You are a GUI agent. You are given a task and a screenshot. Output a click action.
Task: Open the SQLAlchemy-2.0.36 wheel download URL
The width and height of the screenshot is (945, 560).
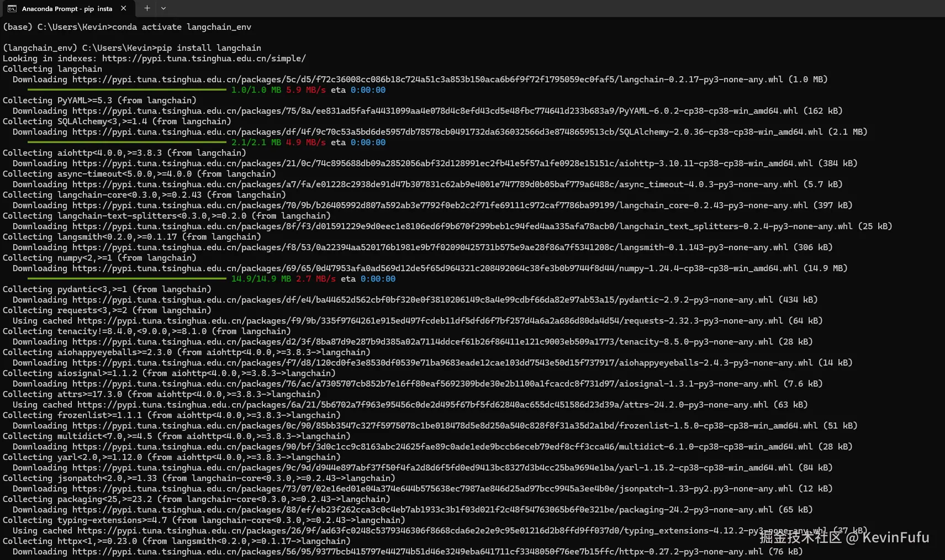tap(447, 132)
